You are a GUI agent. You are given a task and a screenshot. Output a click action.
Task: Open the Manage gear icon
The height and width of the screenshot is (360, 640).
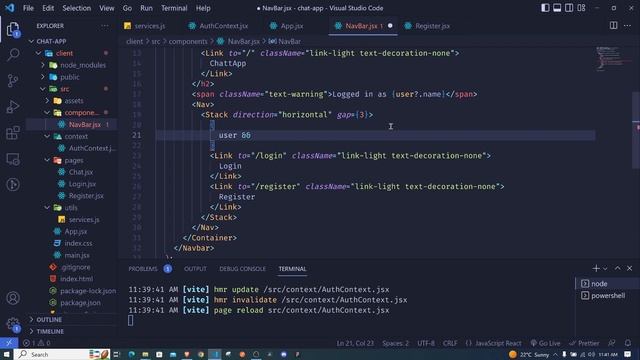pos(13,324)
